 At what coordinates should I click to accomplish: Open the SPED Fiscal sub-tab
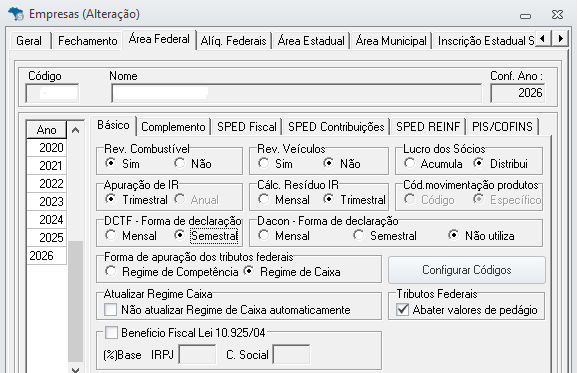(247, 127)
